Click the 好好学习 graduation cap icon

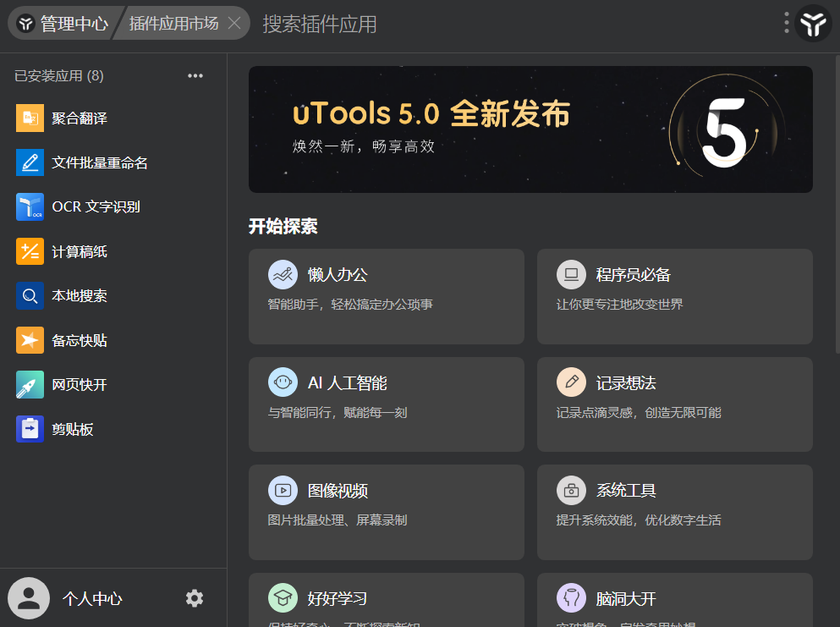[x=283, y=597]
